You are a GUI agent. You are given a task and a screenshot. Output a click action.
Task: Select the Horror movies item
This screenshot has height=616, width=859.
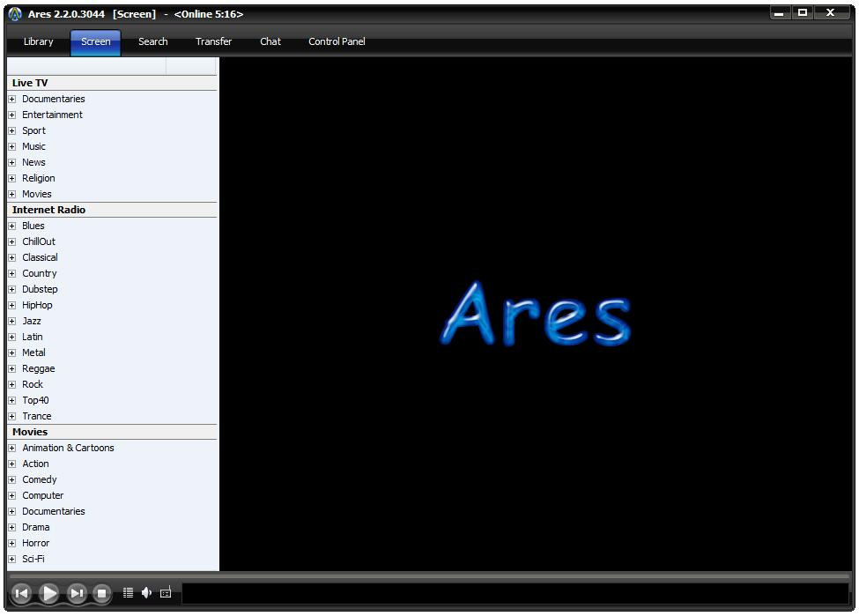click(35, 543)
